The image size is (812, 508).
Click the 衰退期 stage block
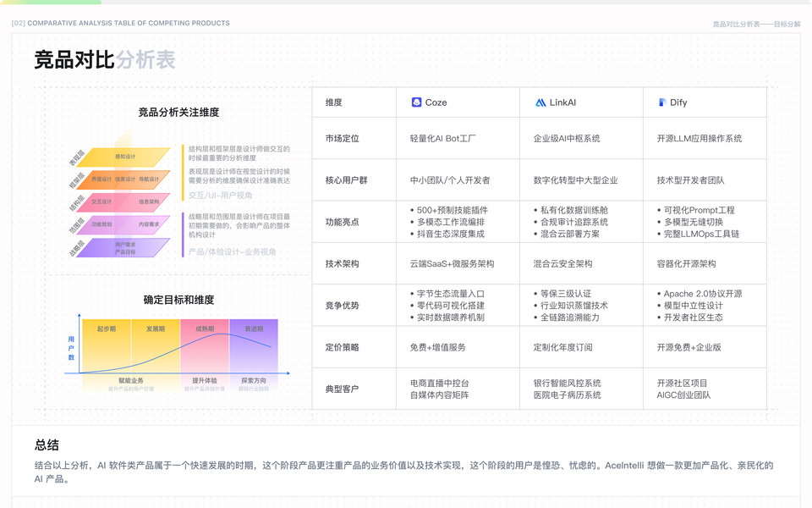254,345
